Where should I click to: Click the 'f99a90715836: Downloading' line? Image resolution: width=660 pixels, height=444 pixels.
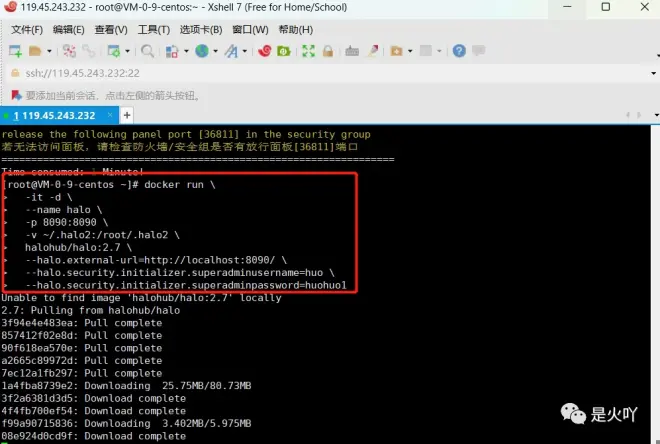[x=126, y=423]
